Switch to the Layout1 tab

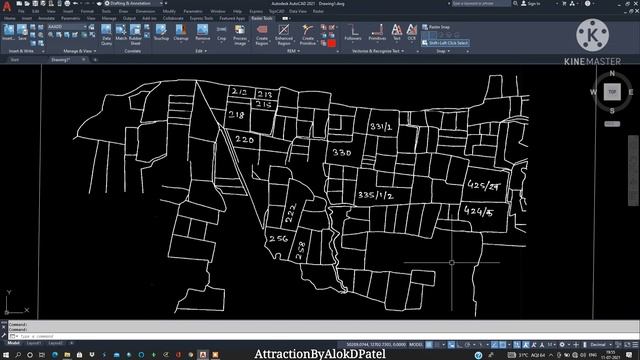(34, 343)
